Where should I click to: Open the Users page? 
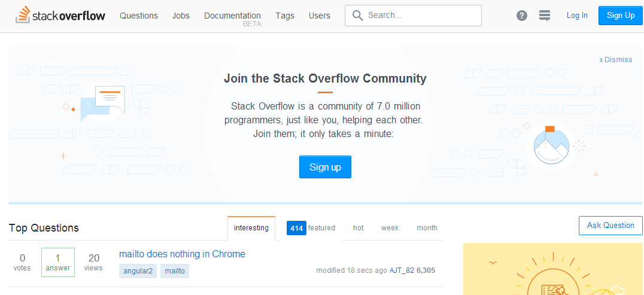[x=320, y=16]
